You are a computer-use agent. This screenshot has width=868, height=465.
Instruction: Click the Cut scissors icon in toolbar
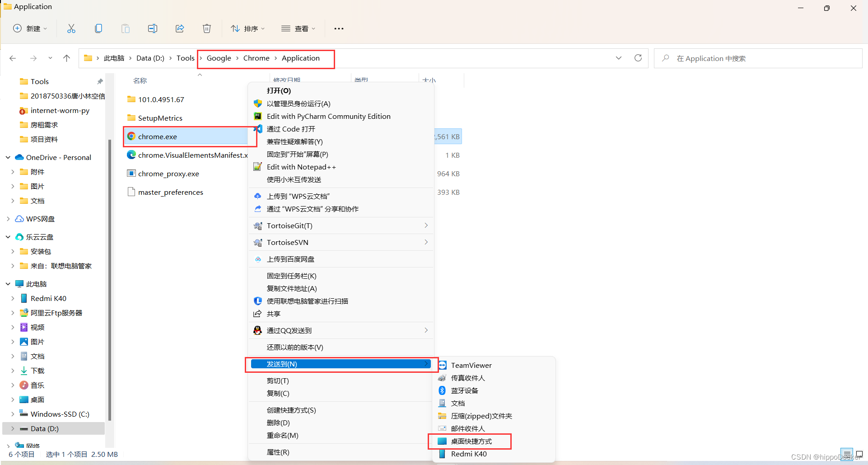tap(71, 28)
